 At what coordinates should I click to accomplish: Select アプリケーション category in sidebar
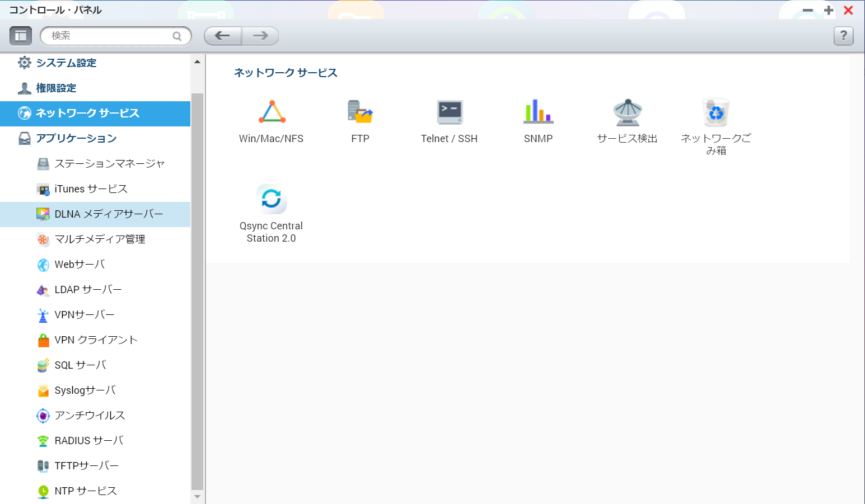pyautogui.click(x=95, y=138)
